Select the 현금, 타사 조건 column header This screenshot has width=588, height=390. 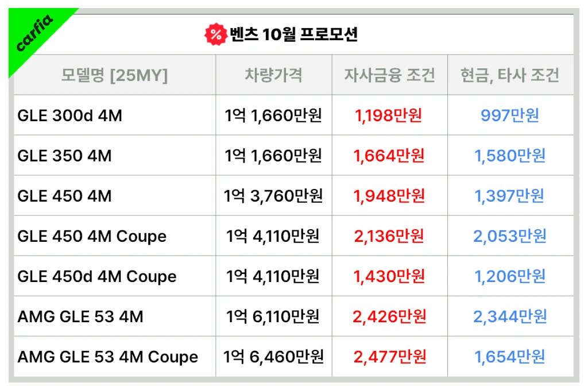point(510,75)
